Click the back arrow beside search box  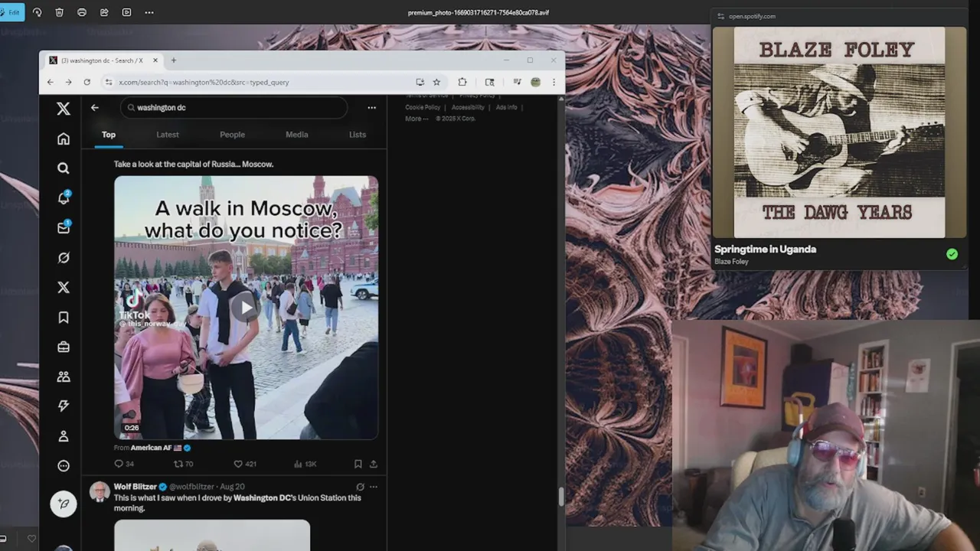(95, 108)
